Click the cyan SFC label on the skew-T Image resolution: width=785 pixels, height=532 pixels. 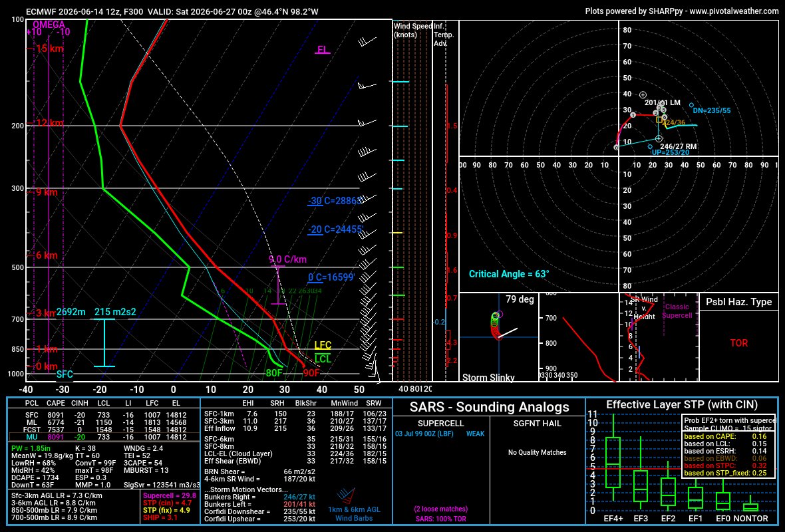coord(65,374)
